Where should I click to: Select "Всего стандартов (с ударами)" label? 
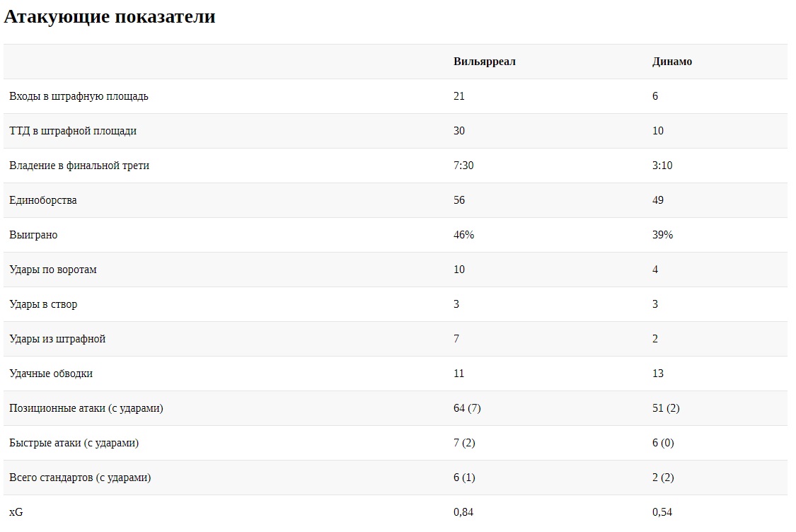pyautogui.click(x=80, y=478)
